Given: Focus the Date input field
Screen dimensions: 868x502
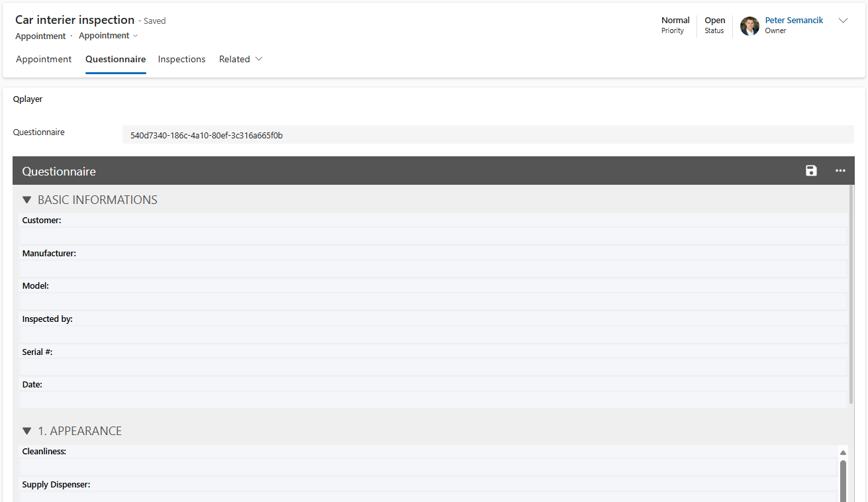Looking at the screenshot, I should tap(434, 400).
